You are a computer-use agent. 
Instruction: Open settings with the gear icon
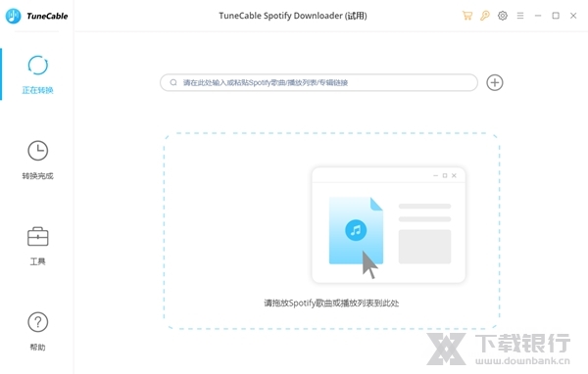503,16
